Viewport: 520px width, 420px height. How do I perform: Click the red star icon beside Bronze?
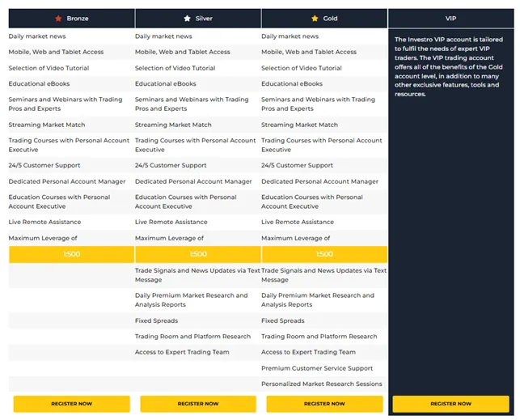coord(57,18)
